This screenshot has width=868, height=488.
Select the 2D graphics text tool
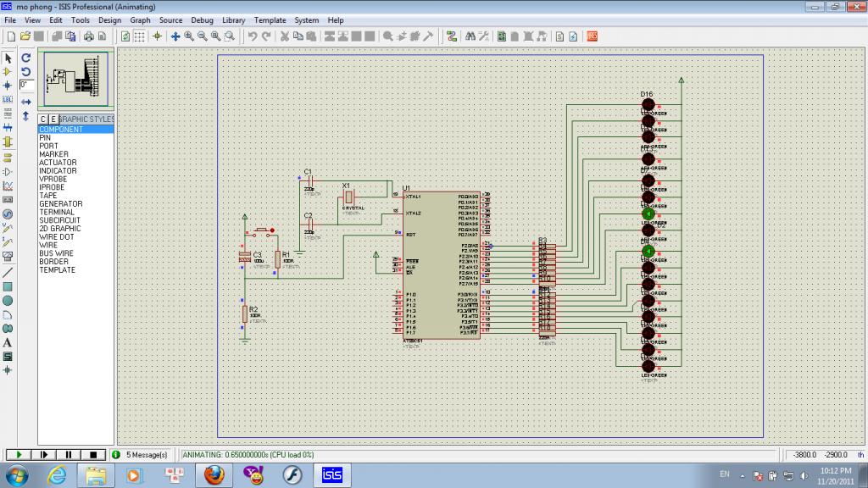(x=8, y=342)
